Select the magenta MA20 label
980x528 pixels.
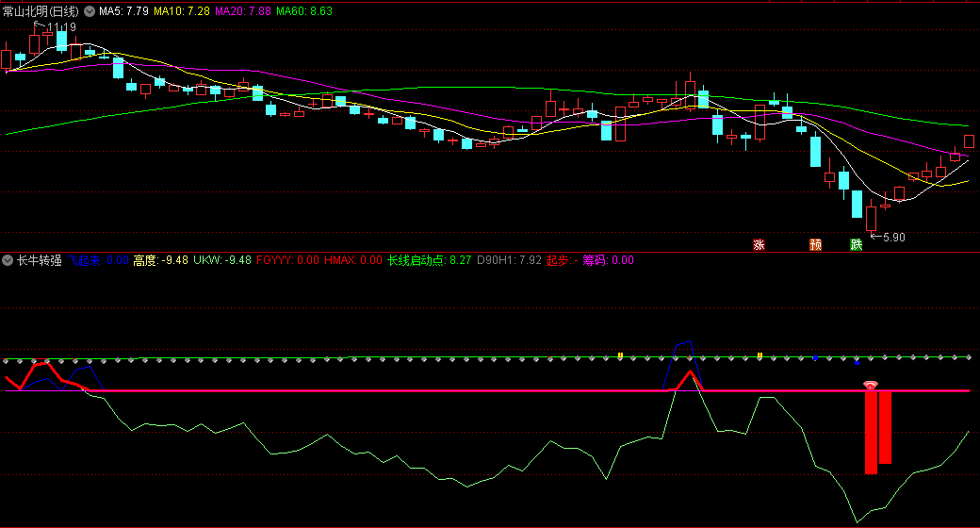click(x=243, y=11)
